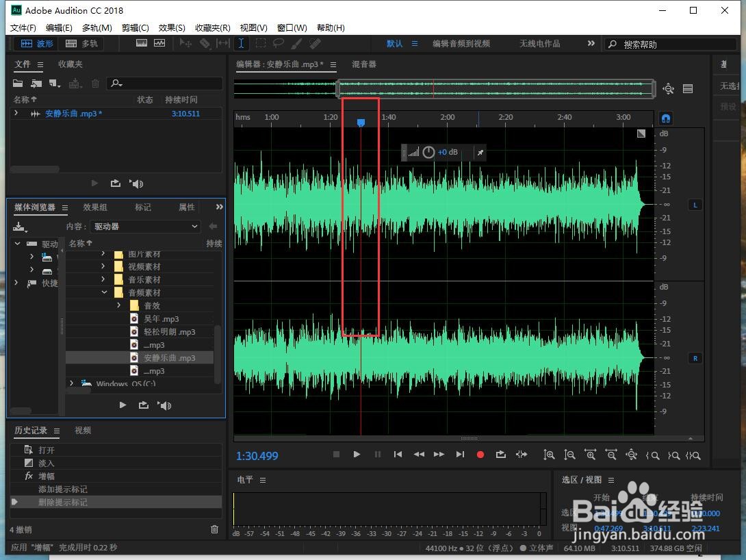The width and height of the screenshot is (746, 560).
Task: Expand the 视频素材 folder
Action: [x=103, y=266]
